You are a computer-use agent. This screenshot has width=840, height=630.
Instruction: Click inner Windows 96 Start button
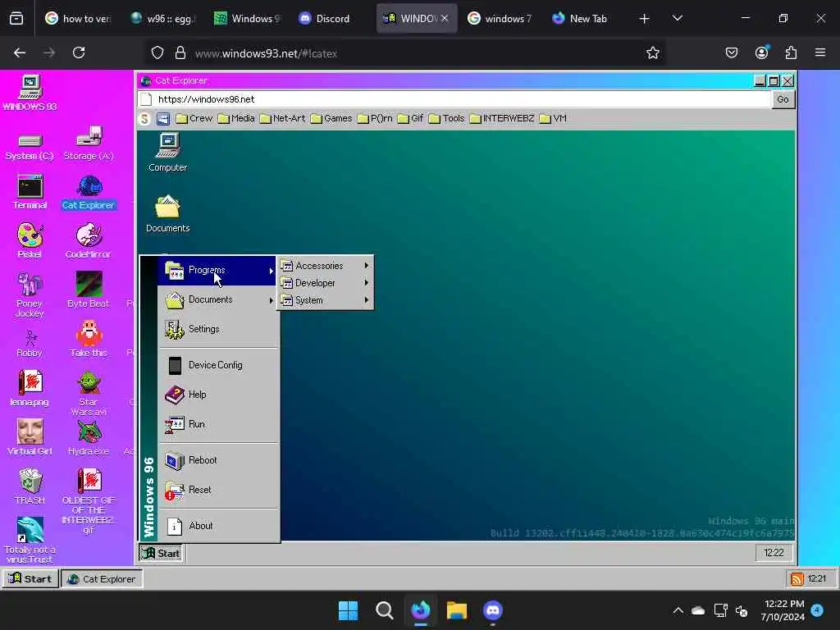coord(162,554)
